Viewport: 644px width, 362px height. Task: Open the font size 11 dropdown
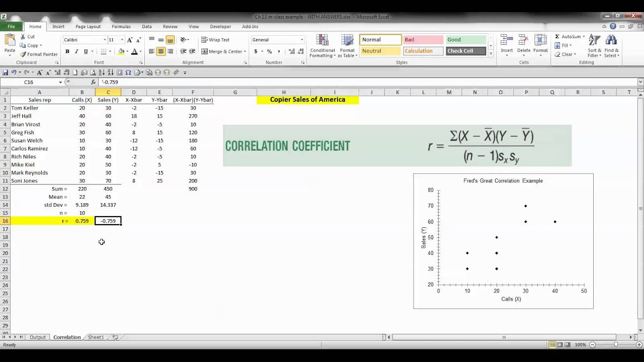pyautogui.click(x=122, y=40)
